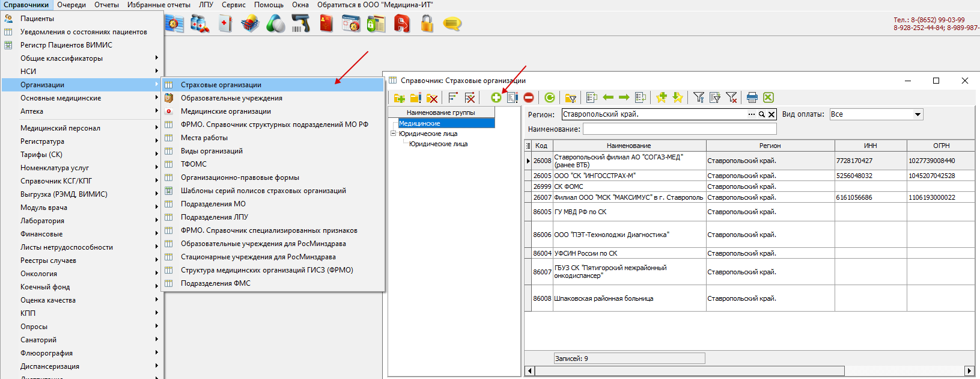980x379 pixels.
Task: Open the Отчеты menu
Action: (106, 5)
